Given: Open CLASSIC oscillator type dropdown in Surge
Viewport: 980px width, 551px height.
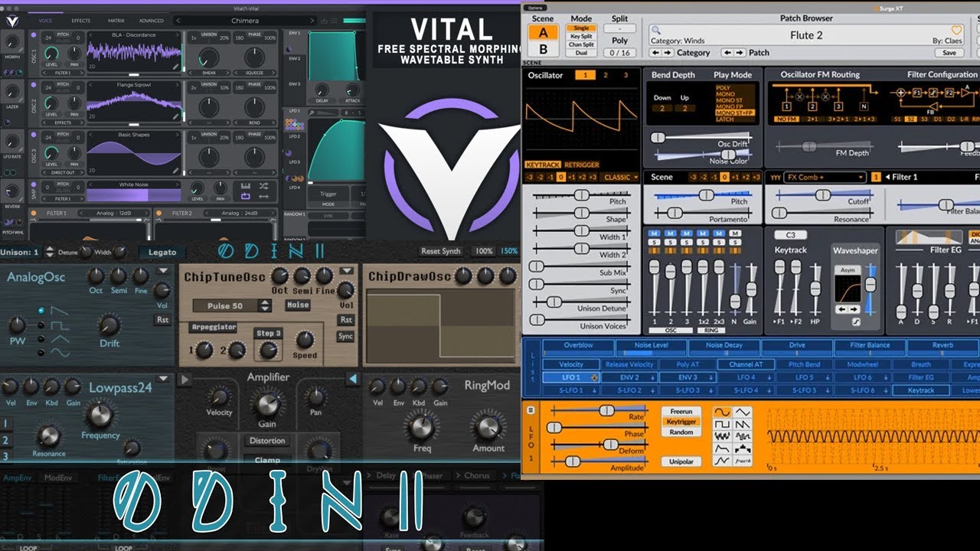Looking at the screenshot, I should (619, 177).
